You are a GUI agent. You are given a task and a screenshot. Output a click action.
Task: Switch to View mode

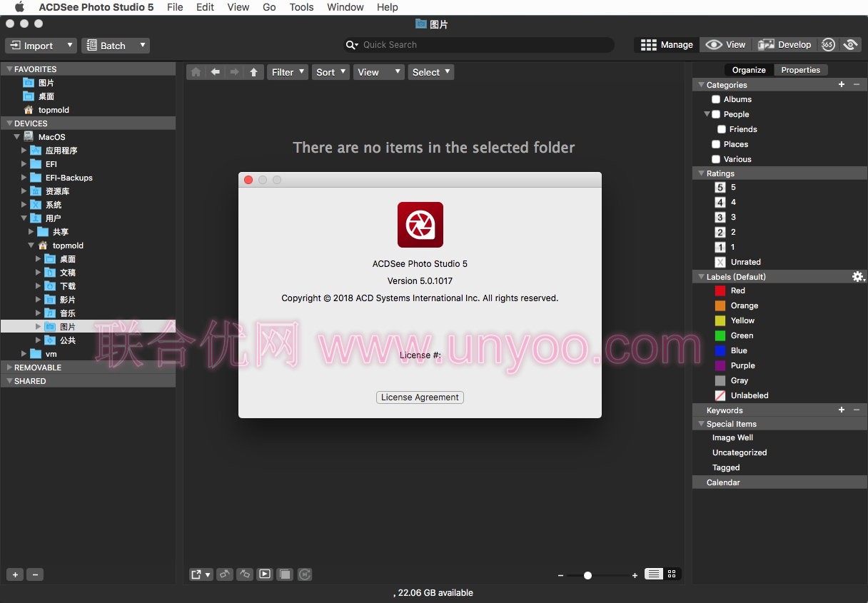pyautogui.click(x=725, y=44)
